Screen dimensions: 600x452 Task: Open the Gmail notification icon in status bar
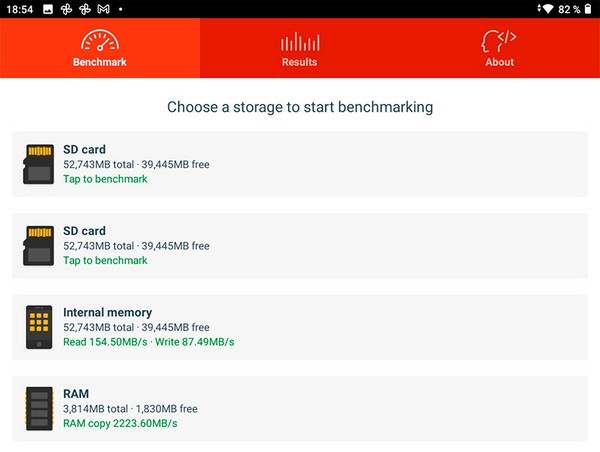[x=103, y=9]
